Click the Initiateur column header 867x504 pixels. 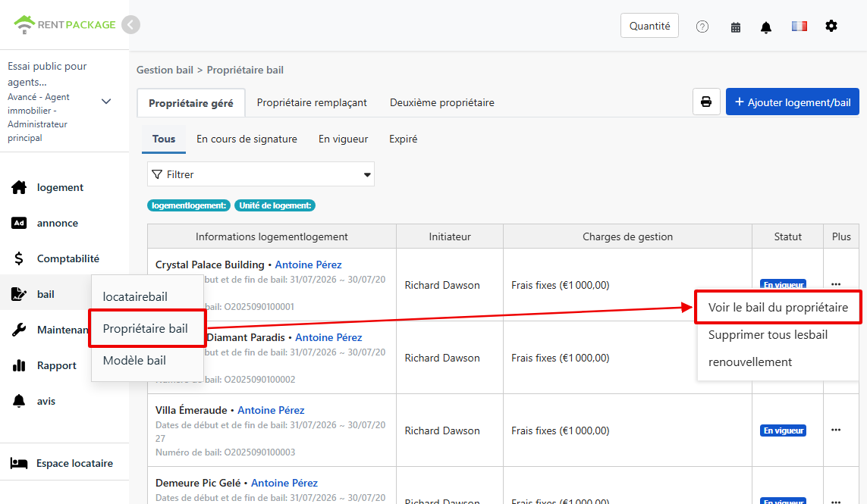click(450, 236)
